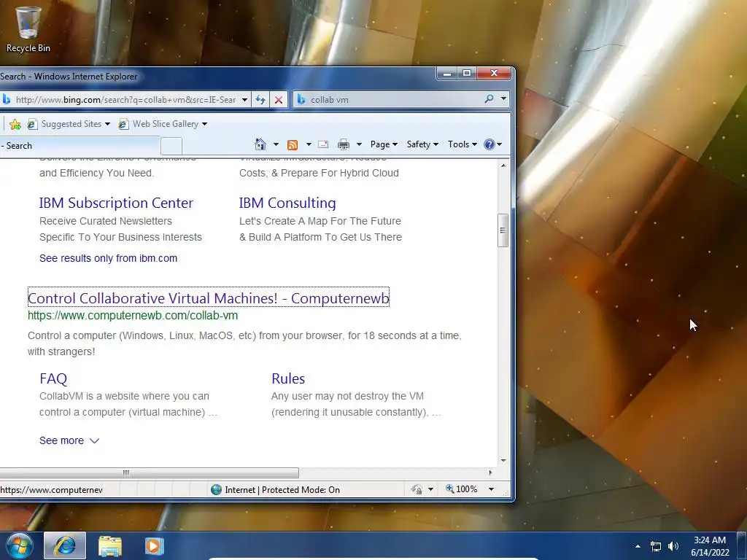Screen dimensions: 747x560
Task: Open the Tools menu
Action: [462, 144]
